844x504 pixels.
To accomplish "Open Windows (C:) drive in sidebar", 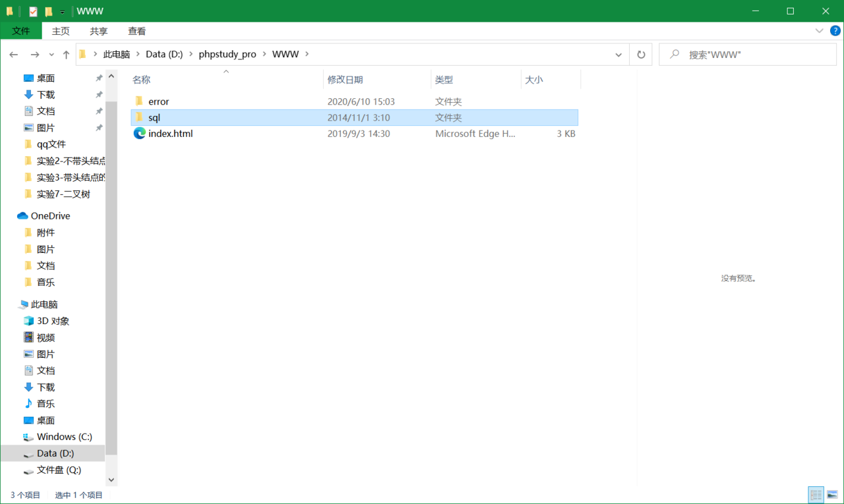I will [64, 437].
